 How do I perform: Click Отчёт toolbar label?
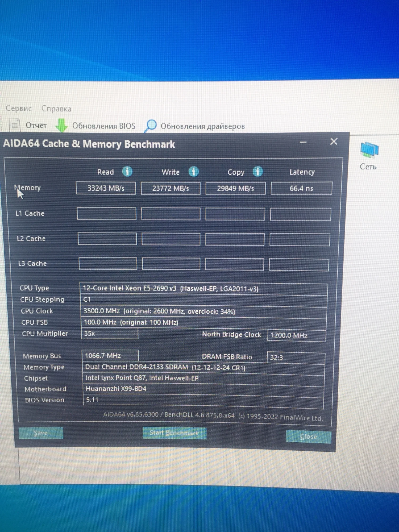(x=36, y=125)
